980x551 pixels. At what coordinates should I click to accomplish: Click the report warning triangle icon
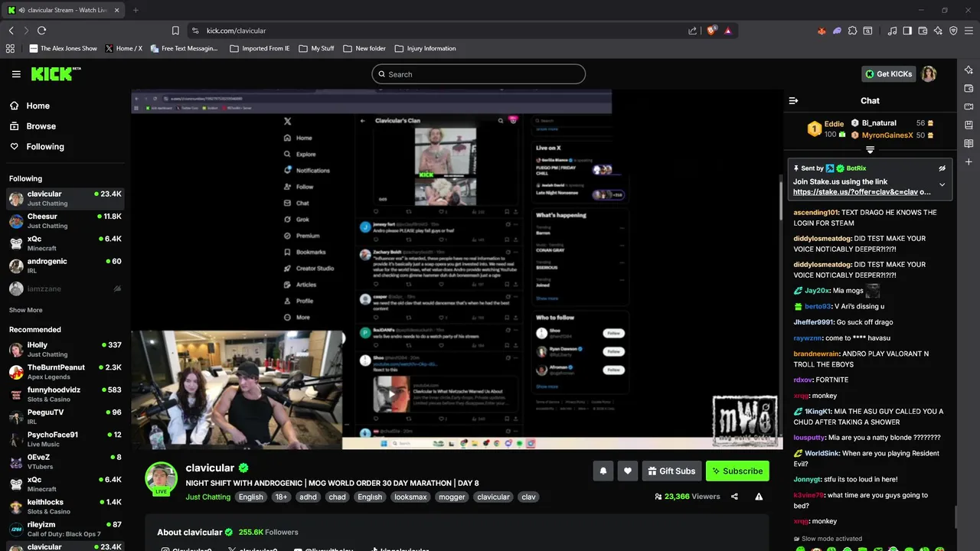tap(759, 497)
